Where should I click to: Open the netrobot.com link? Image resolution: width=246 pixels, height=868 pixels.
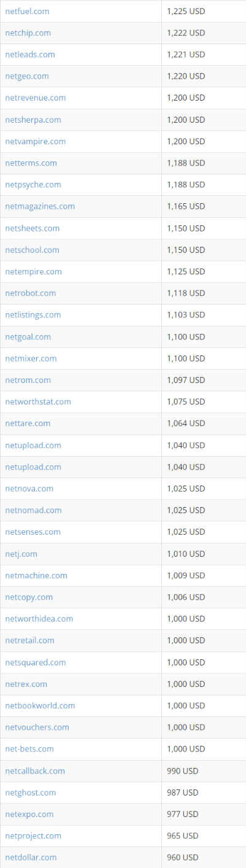pyautogui.click(x=30, y=293)
